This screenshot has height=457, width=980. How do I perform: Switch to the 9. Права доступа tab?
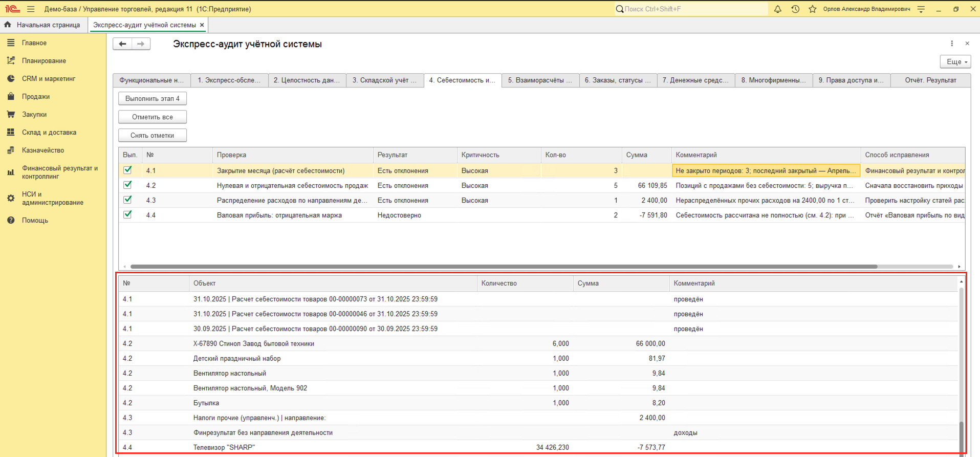(852, 80)
